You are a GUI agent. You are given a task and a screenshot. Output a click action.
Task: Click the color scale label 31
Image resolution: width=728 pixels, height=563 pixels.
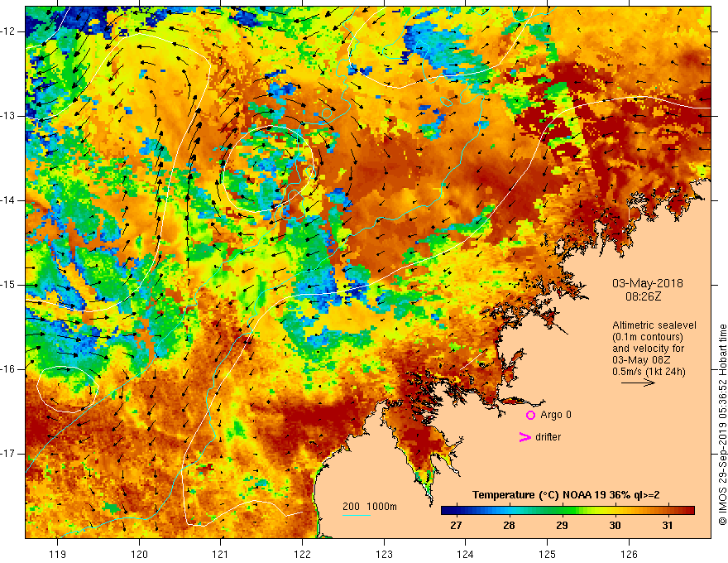(667, 526)
